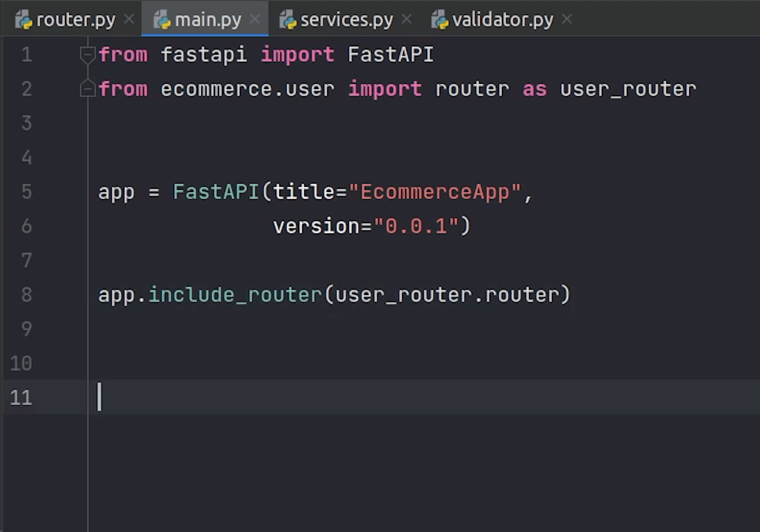Click the user_router alias on line 2
Image resolution: width=760 pixels, height=532 pixels.
pyautogui.click(x=628, y=89)
